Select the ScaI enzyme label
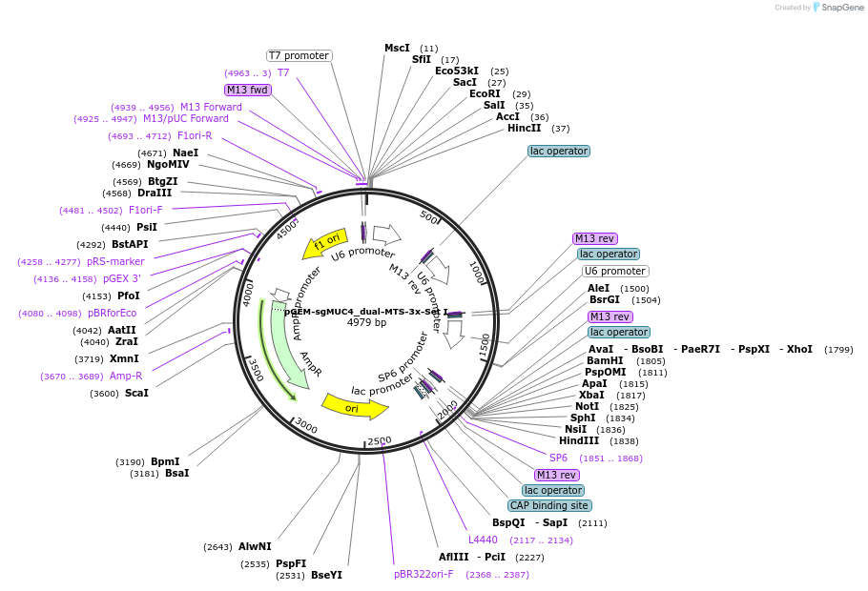This screenshot has height=591, width=868. click(136, 393)
